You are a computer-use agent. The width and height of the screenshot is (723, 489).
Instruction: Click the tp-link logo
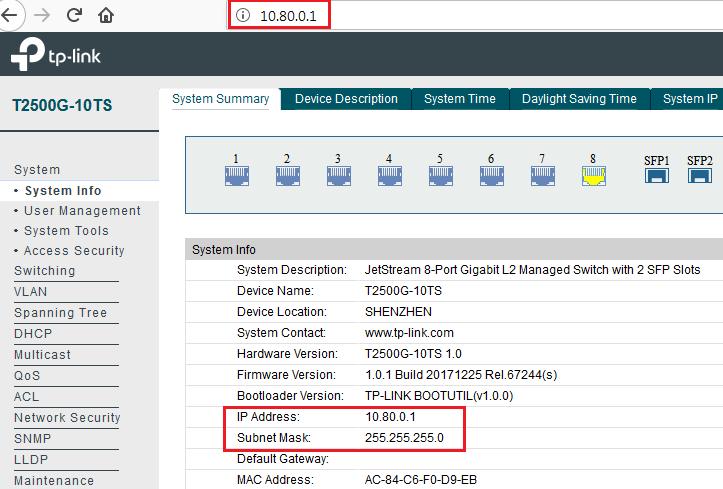point(55,54)
